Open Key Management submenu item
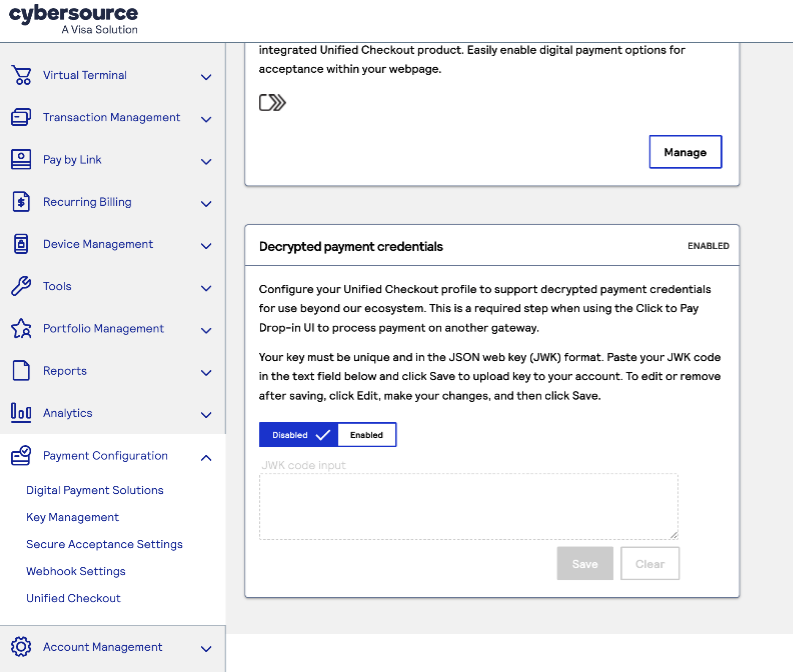The image size is (793, 672). point(72,517)
